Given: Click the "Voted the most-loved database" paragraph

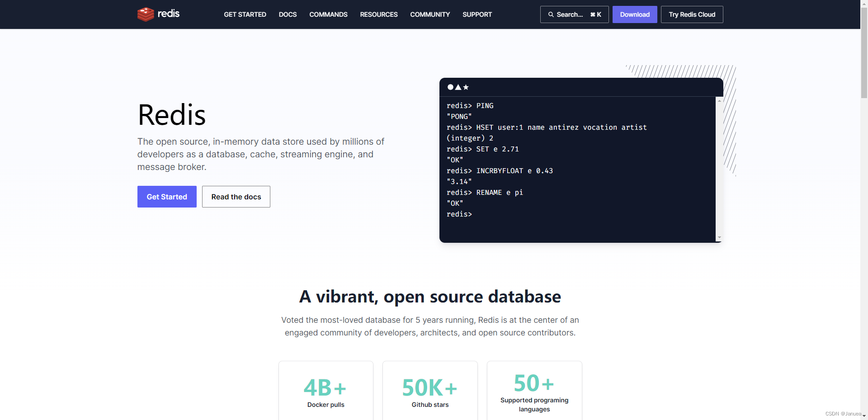Looking at the screenshot, I should coord(430,326).
